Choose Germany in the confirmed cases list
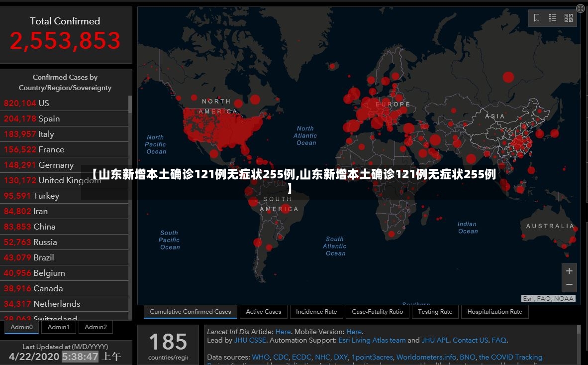 pyautogui.click(x=64, y=164)
